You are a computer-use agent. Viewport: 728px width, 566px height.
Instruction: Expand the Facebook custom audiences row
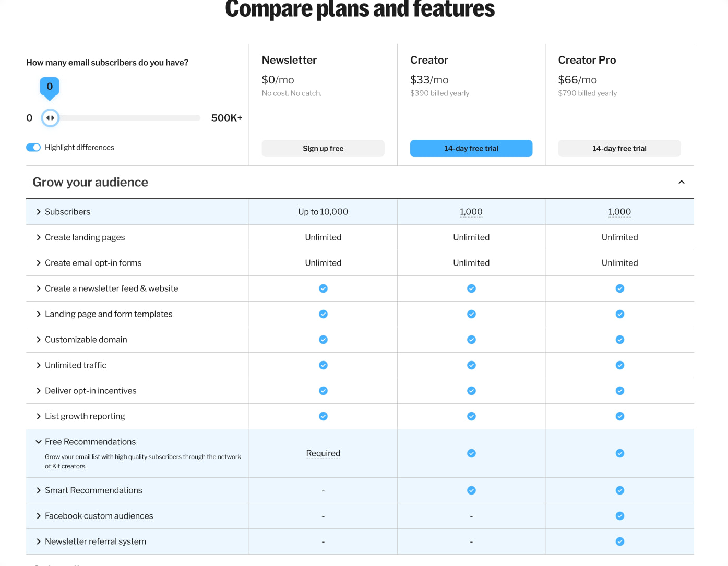(x=39, y=516)
